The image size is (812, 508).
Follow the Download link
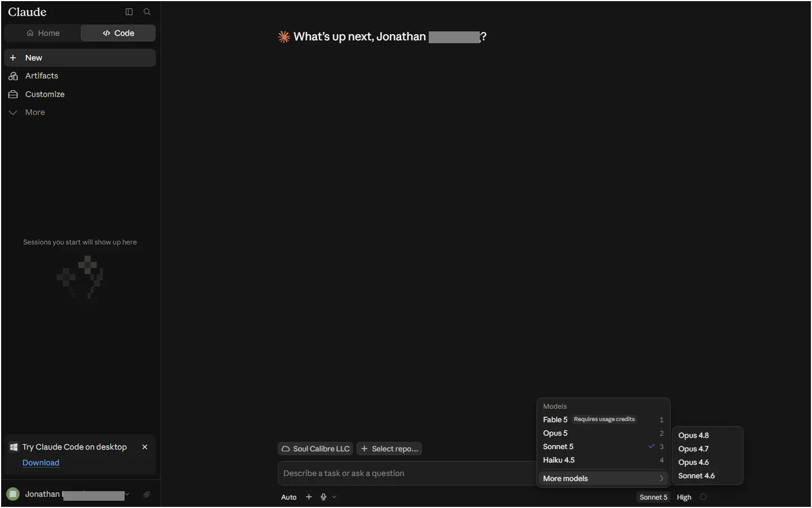[41, 463]
